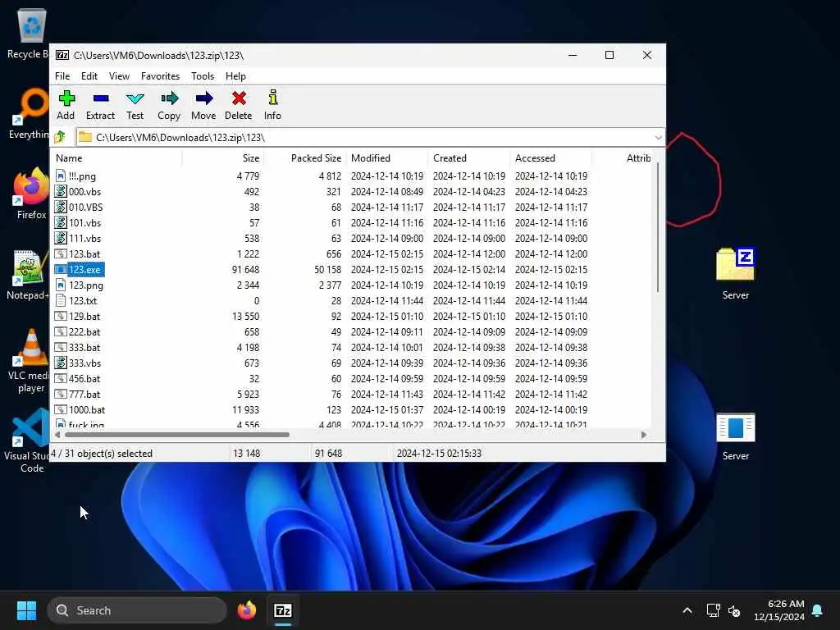Select the 000.vbs script icon
Screen dimensions: 840x630
point(61,191)
